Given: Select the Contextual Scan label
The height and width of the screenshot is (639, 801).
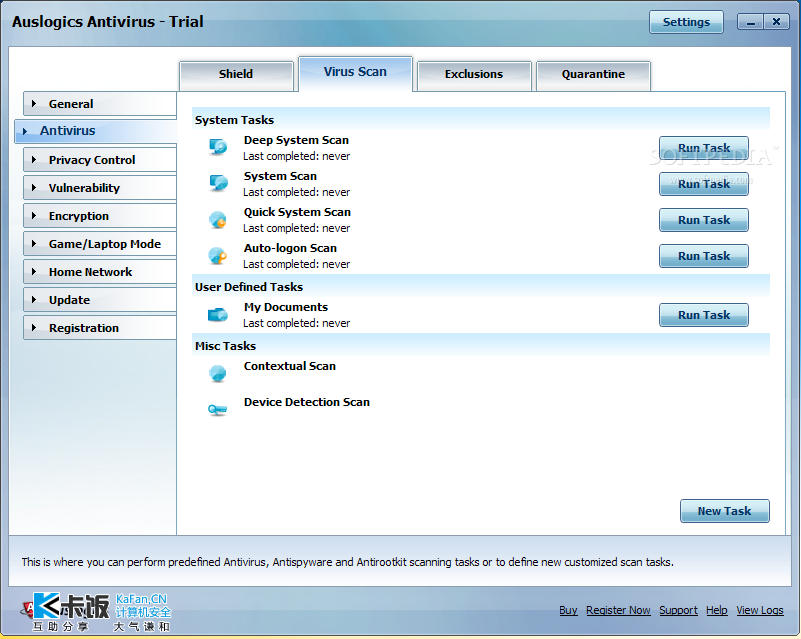Looking at the screenshot, I should pyautogui.click(x=290, y=366).
